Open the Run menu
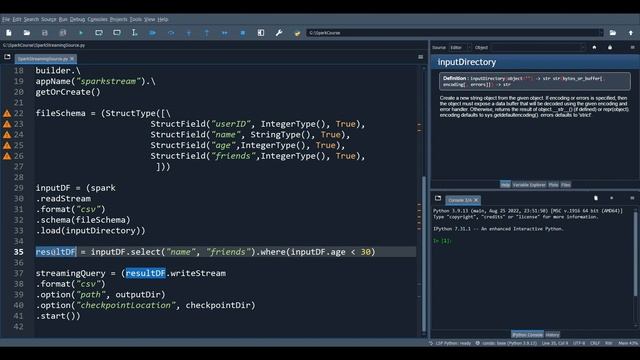The image size is (640, 360). tap(63, 19)
